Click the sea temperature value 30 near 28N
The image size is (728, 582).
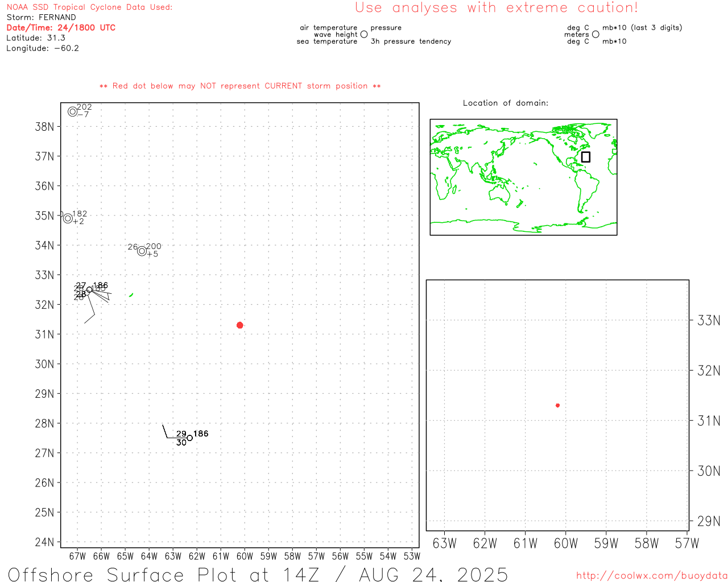181,443
